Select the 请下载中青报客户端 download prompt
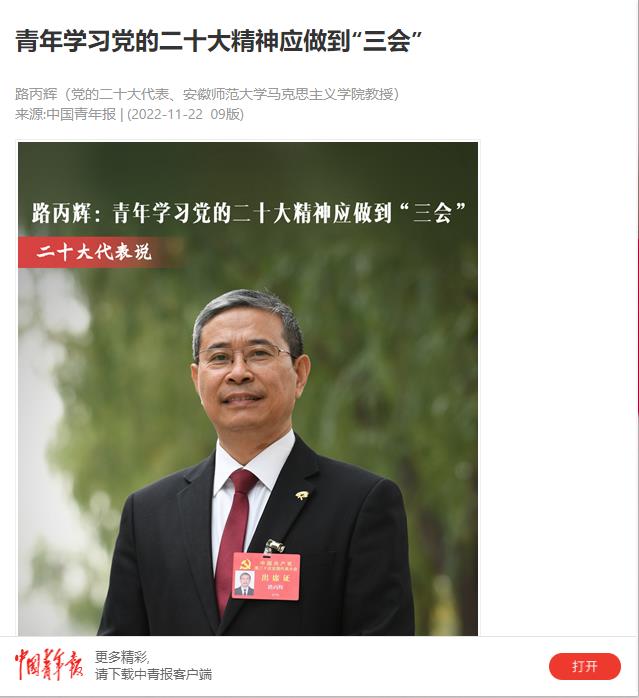Screen dimensions: 639x698 point(153,674)
